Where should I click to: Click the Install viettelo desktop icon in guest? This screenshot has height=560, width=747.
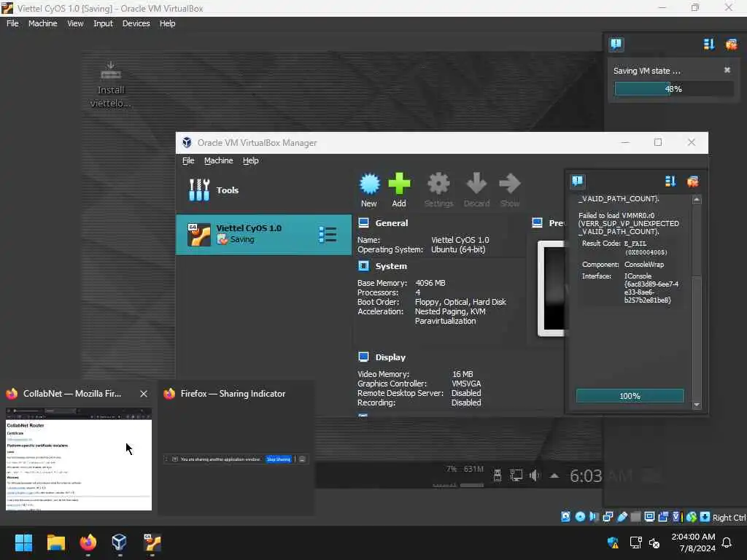click(111, 85)
